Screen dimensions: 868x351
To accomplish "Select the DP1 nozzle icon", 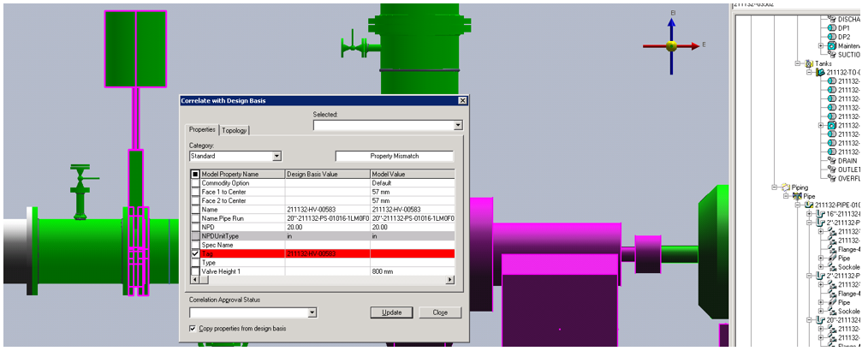I will (x=830, y=27).
